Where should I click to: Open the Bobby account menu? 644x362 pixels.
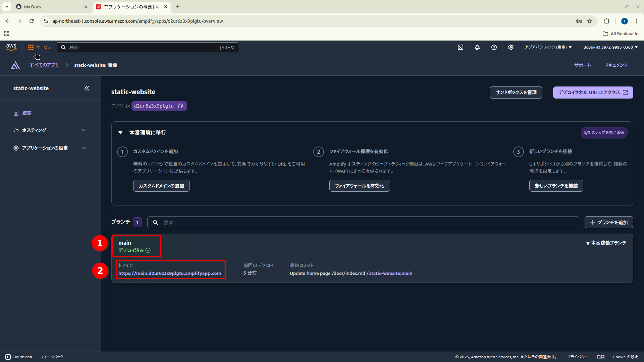[610, 47]
